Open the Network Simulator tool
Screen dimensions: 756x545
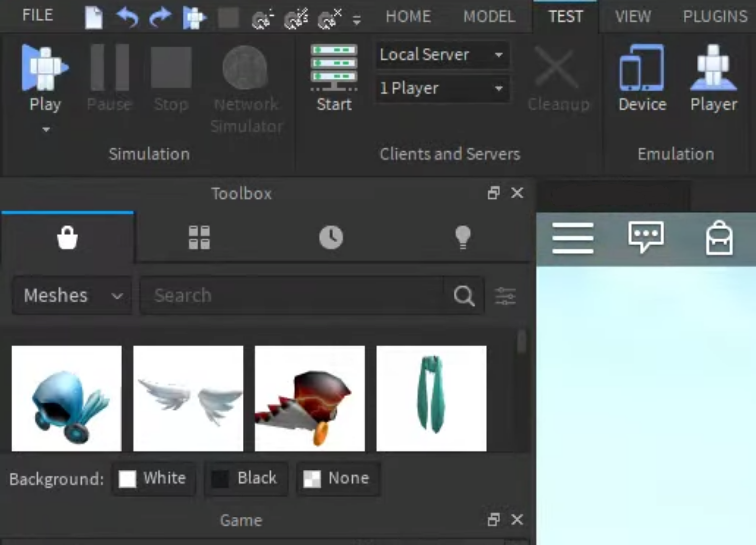(x=246, y=90)
